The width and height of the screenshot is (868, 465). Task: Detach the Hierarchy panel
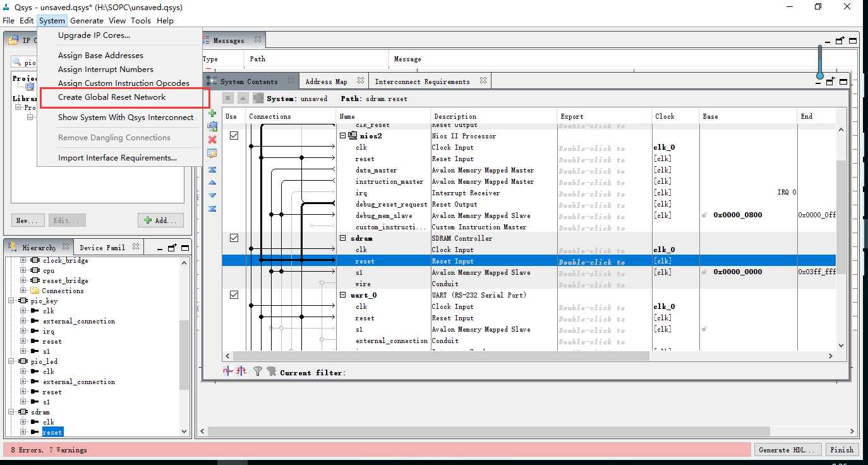click(x=172, y=248)
